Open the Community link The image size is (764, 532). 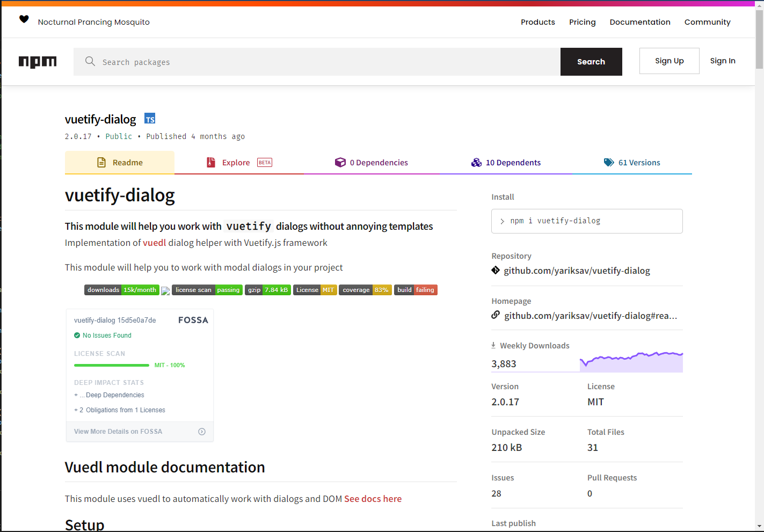coord(708,22)
